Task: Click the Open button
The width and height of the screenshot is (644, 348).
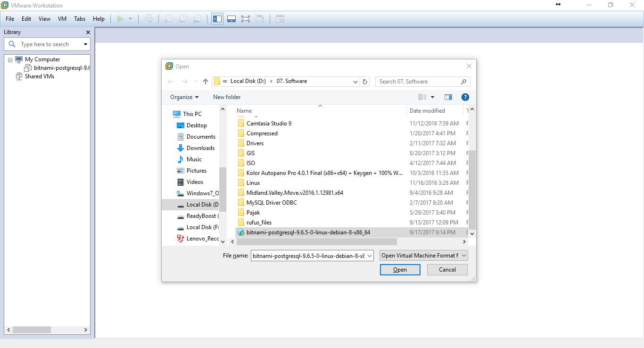Action: click(x=400, y=270)
